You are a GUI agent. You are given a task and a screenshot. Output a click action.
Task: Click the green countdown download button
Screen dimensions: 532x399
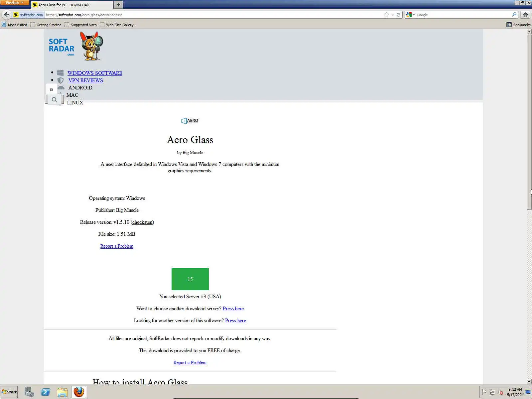coord(190,279)
